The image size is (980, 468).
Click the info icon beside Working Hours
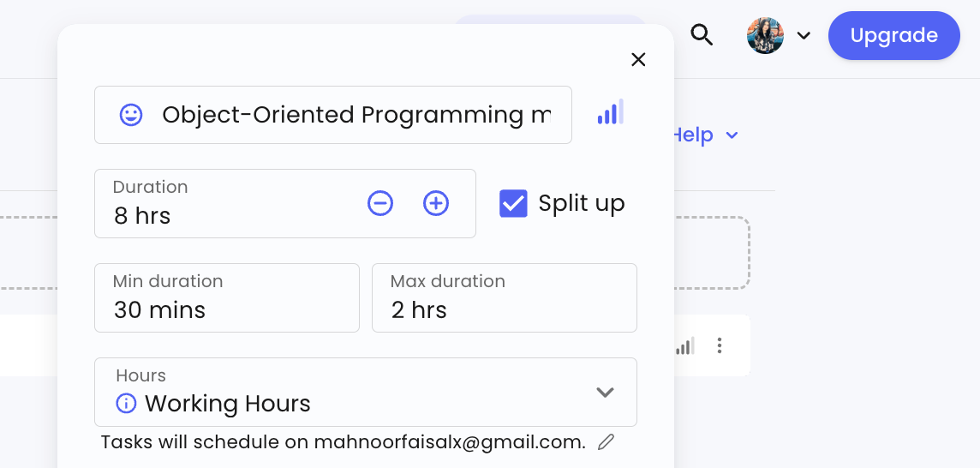(x=126, y=403)
